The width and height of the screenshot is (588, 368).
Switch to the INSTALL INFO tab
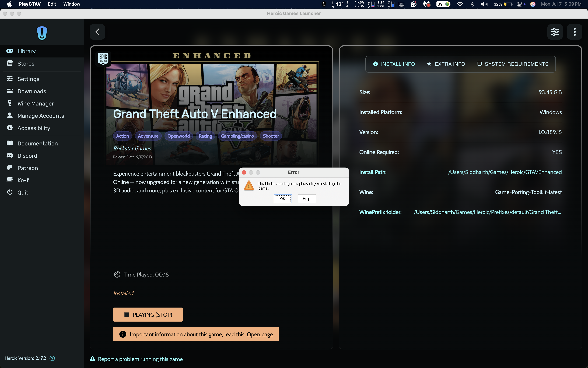(x=394, y=64)
